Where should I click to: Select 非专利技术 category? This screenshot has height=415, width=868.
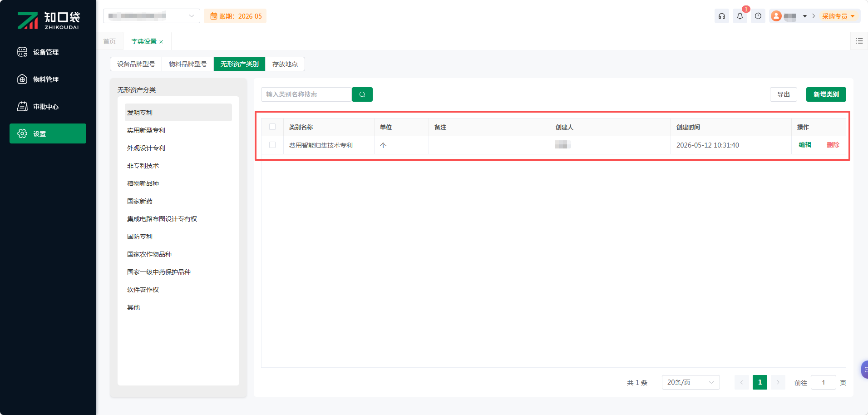pyautogui.click(x=178, y=166)
